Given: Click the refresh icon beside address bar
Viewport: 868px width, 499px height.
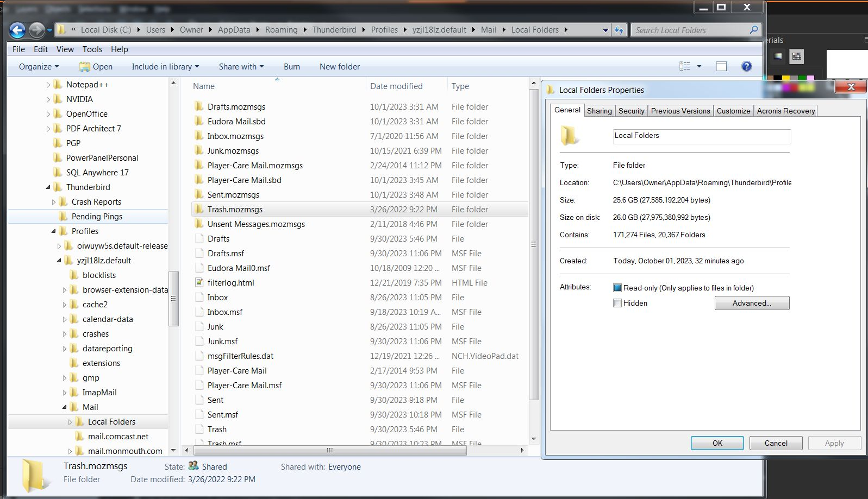Looking at the screenshot, I should [619, 30].
